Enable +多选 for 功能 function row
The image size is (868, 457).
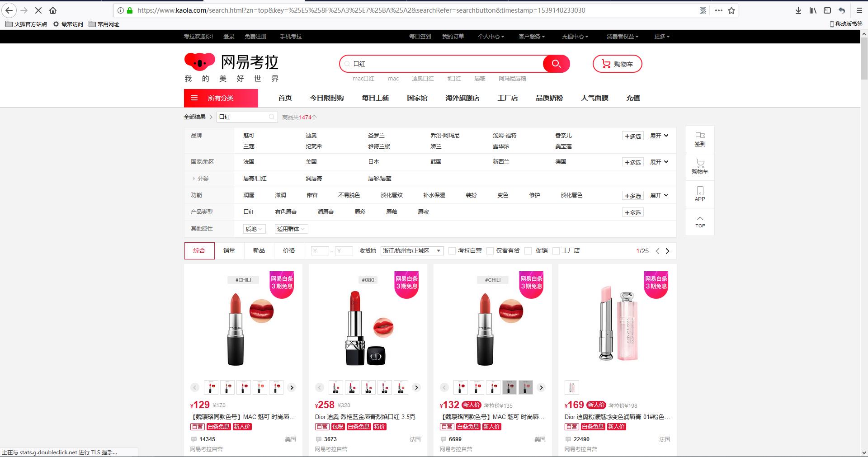click(x=633, y=196)
